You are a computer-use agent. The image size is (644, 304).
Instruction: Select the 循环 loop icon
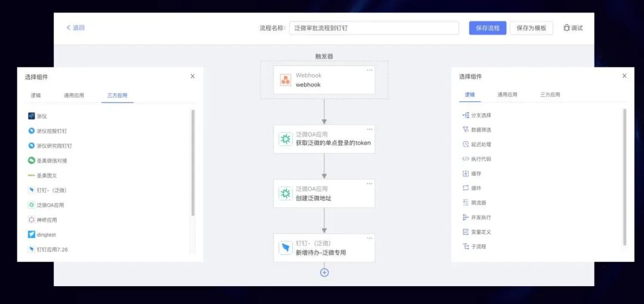pyautogui.click(x=465, y=188)
